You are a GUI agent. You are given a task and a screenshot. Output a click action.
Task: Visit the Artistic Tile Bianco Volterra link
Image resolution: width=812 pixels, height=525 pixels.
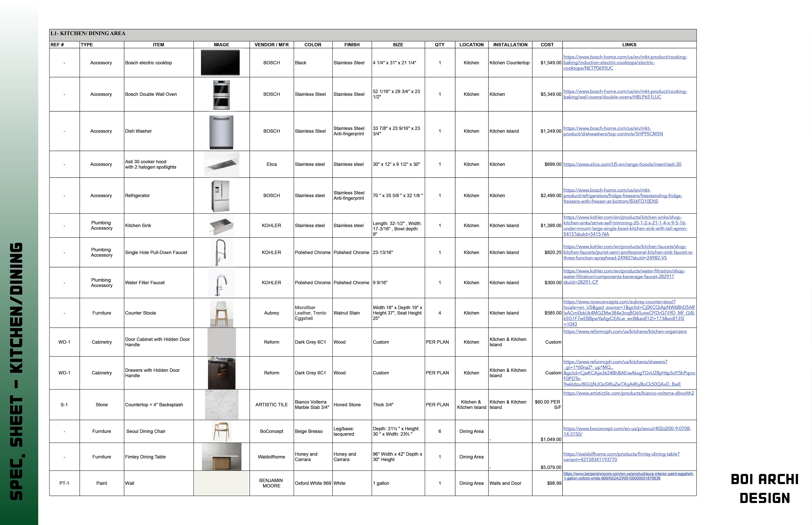[x=629, y=393]
